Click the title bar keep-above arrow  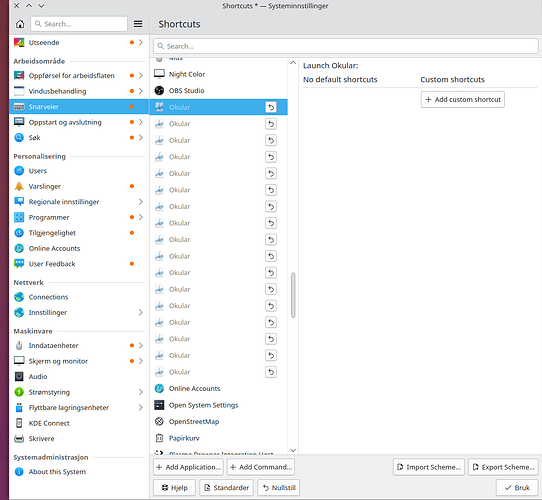[29, 6]
